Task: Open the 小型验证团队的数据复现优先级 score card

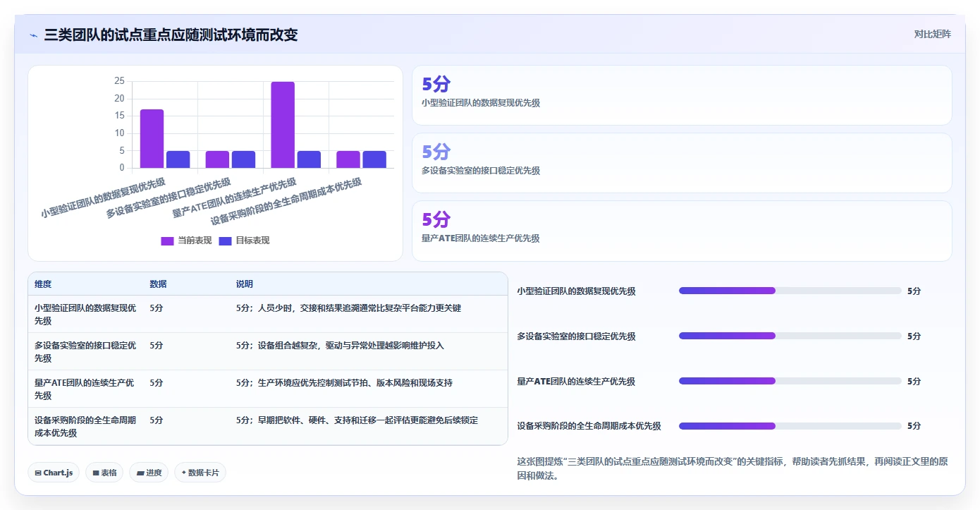Action: pyautogui.click(x=682, y=95)
